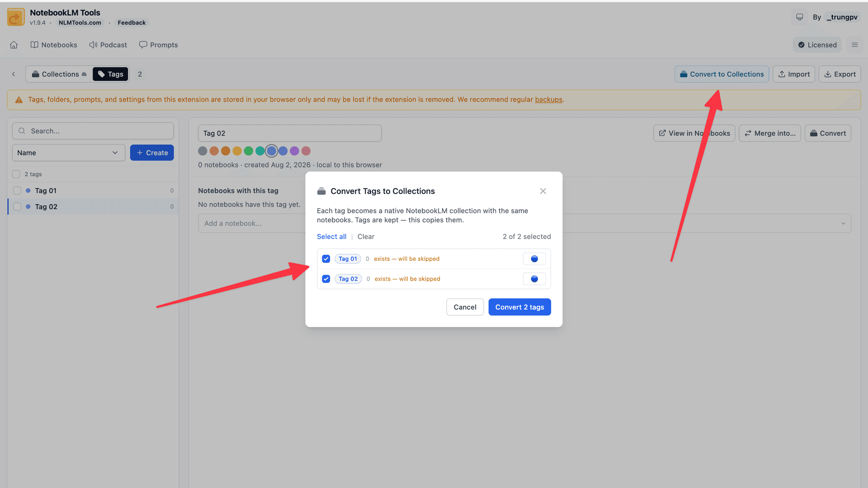Open the NLMTools.com link
Screen dimensions: 868x488
[x=80, y=23]
